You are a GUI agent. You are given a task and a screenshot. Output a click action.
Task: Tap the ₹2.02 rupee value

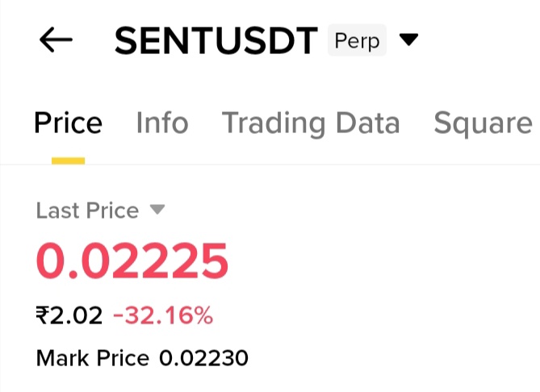pyautogui.click(x=69, y=315)
